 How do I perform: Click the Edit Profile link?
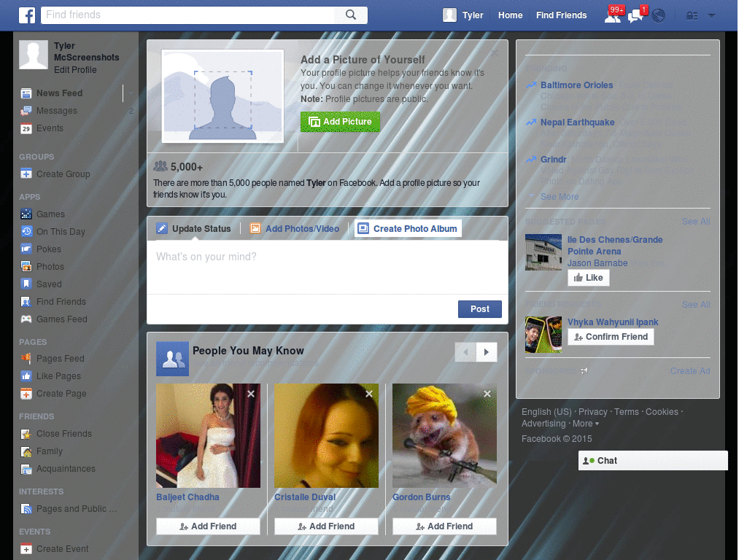(x=75, y=69)
